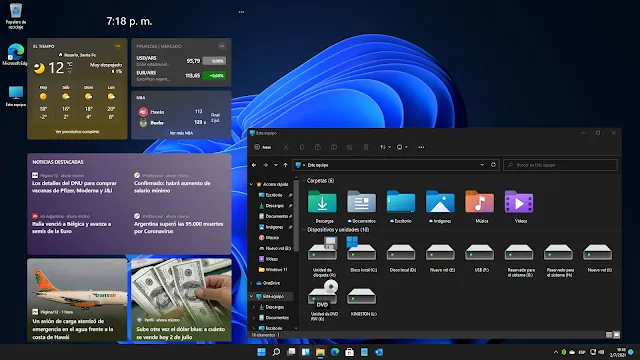The height and width of the screenshot is (360, 640).
Task: Click the volume speaker tray icon
Action: point(601,352)
